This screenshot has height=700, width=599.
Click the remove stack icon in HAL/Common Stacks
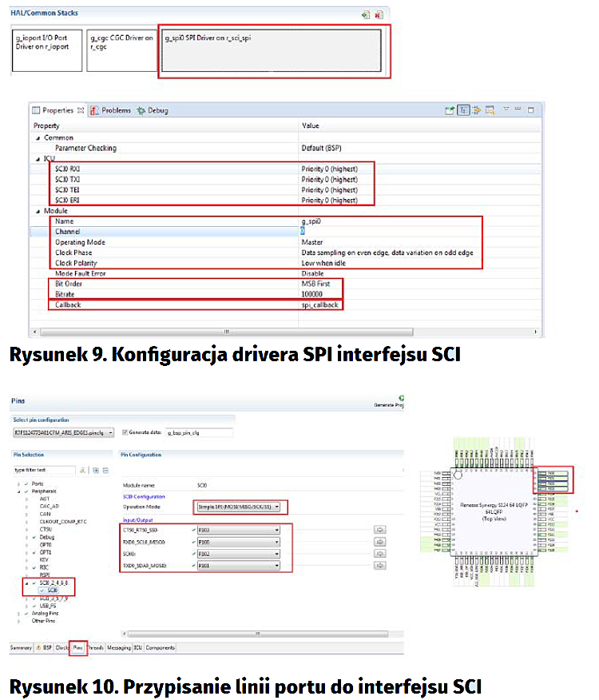pyautogui.click(x=379, y=14)
